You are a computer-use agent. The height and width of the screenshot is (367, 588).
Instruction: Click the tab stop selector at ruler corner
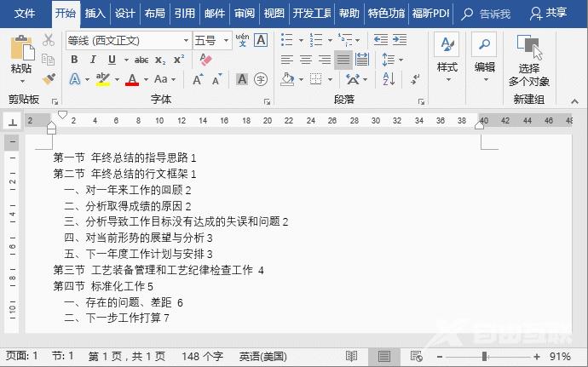(13, 122)
